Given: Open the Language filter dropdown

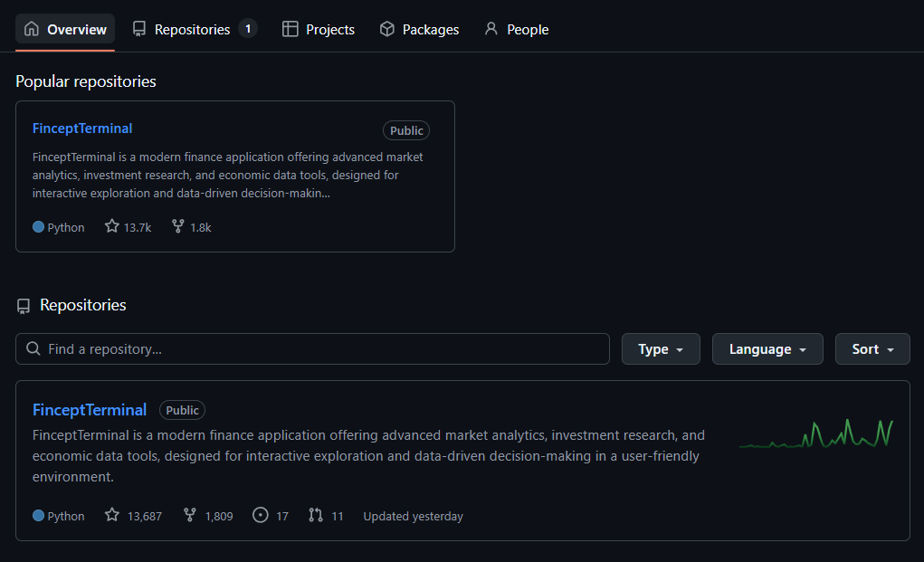Looking at the screenshot, I should (767, 348).
